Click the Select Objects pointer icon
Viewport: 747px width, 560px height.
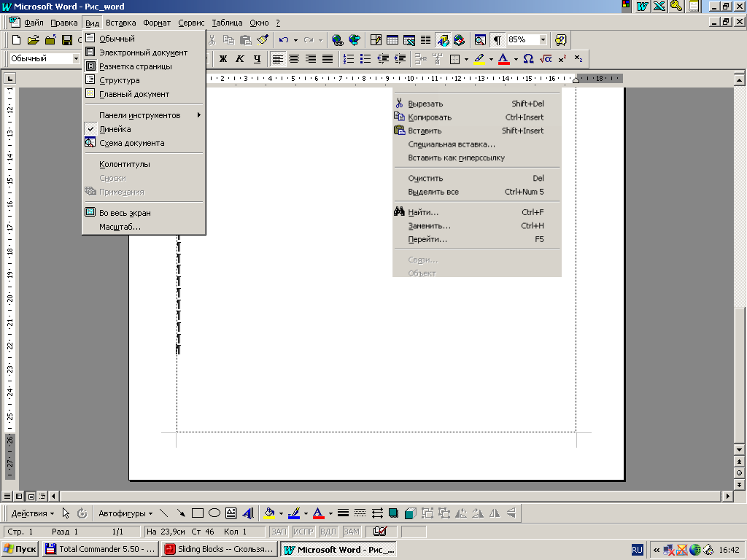[x=66, y=513]
